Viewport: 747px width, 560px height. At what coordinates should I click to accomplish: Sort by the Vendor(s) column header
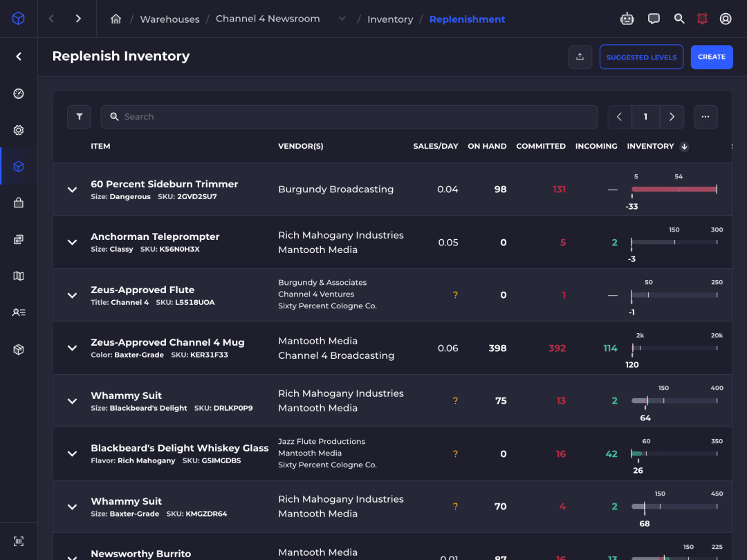(301, 146)
